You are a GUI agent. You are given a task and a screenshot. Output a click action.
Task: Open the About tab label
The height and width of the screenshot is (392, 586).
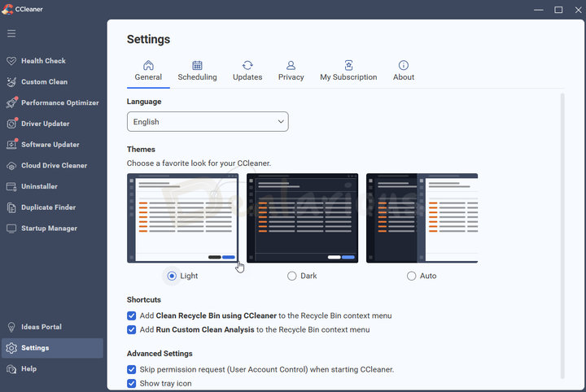(x=404, y=77)
